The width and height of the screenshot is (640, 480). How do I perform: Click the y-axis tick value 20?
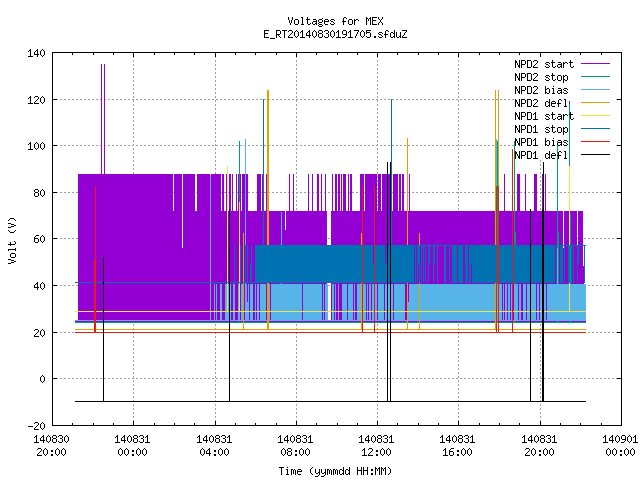tap(40, 333)
